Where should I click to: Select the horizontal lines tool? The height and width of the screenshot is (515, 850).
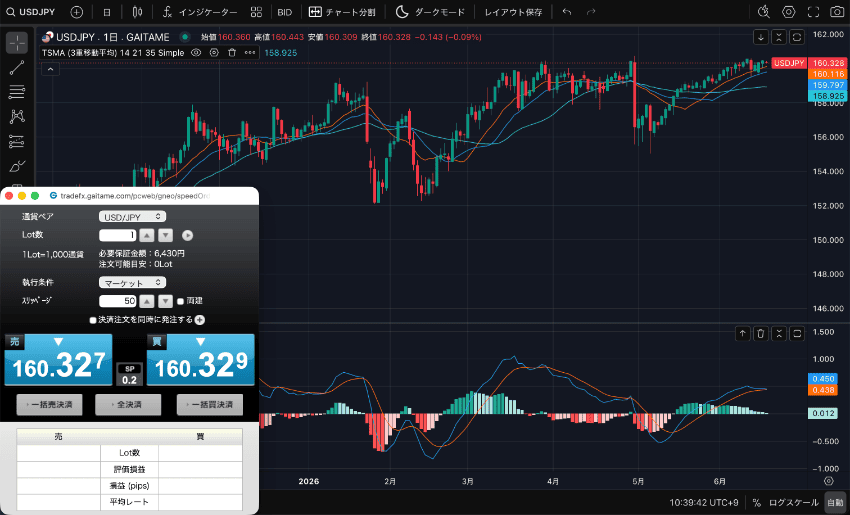(17, 92)
